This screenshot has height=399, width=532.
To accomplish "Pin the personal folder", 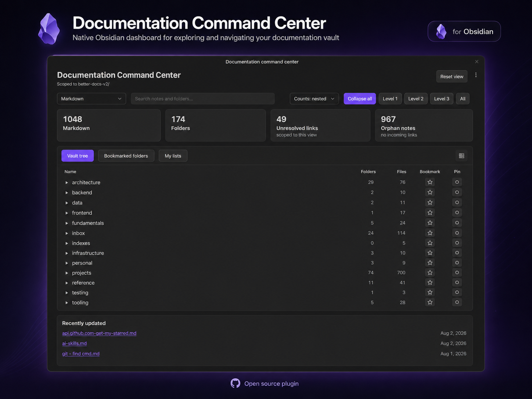I will [x=457, y=263].
